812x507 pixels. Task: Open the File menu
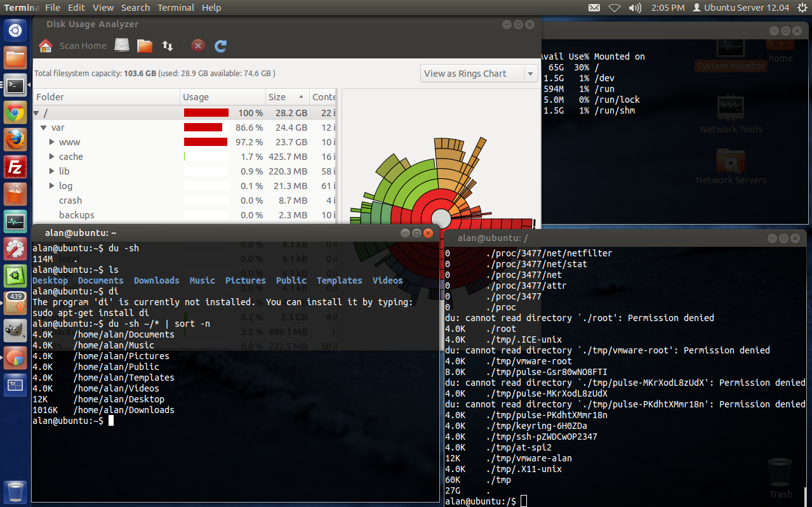53,8
